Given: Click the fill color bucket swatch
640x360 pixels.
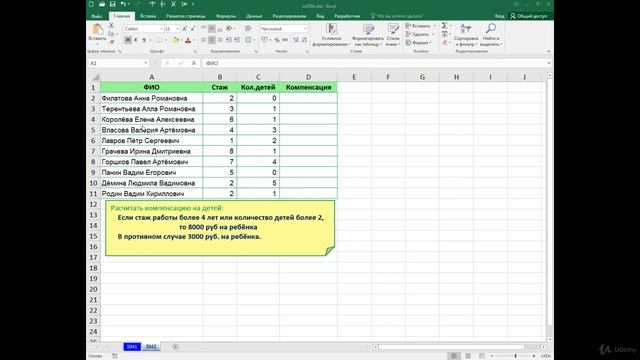Looking at the screenshot, I should (175, 40).
